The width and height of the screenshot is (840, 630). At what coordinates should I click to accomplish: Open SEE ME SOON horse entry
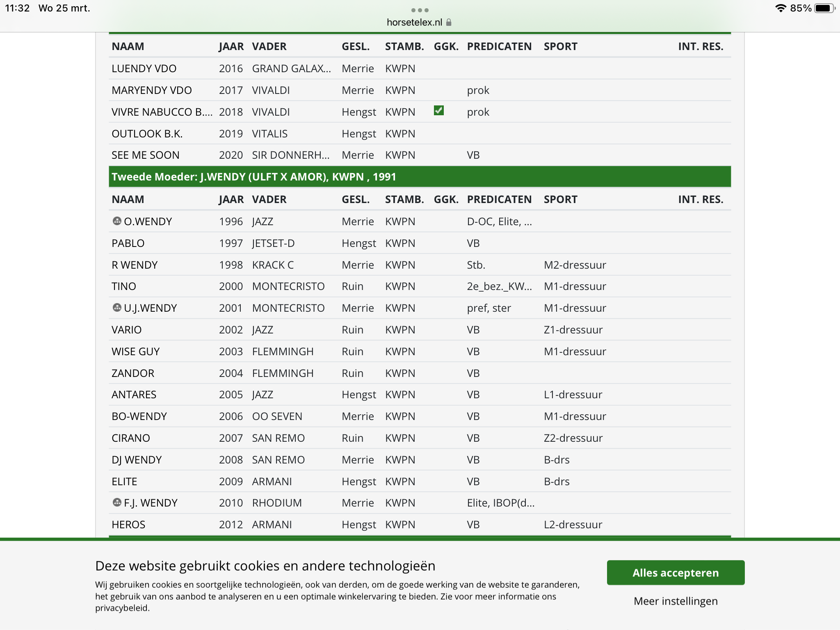tap(146, 155)
